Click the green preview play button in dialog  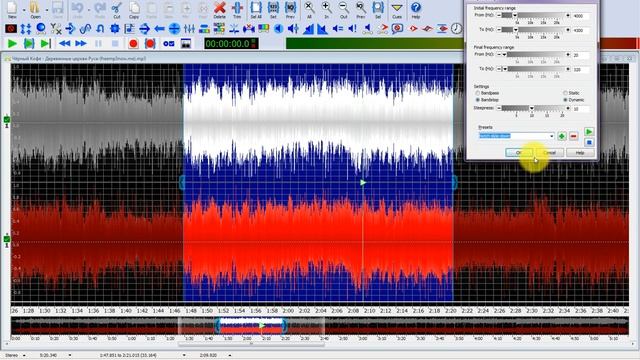point(589,131)
